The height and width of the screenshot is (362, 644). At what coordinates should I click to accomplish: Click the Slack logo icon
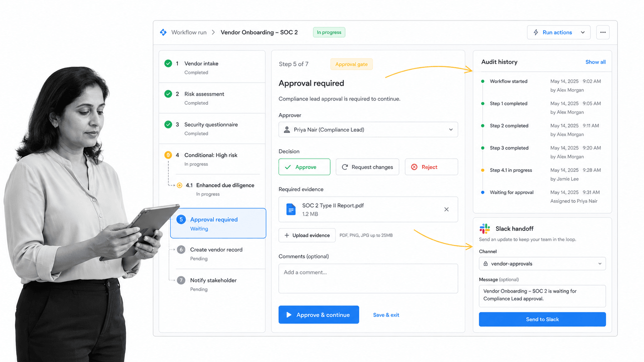485,229
